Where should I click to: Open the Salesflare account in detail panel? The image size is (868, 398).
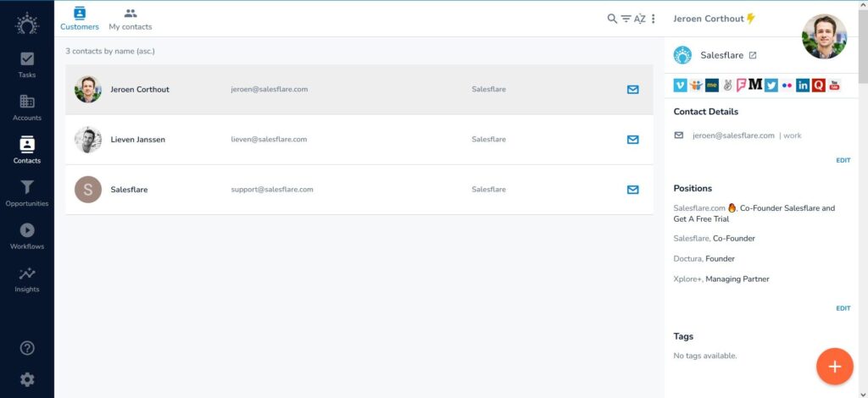(x=722, y=55)
